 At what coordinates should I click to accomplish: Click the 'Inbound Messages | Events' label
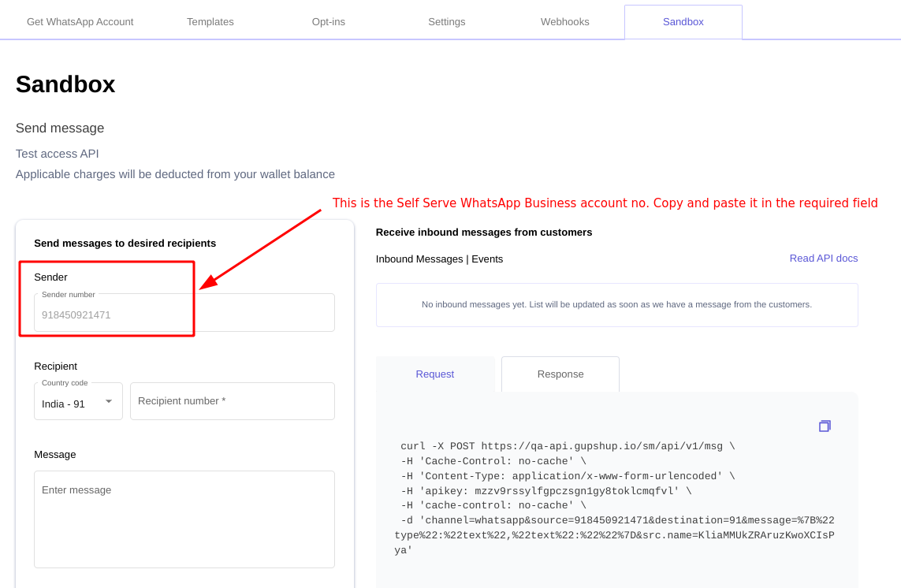click(x=440, y=259)
